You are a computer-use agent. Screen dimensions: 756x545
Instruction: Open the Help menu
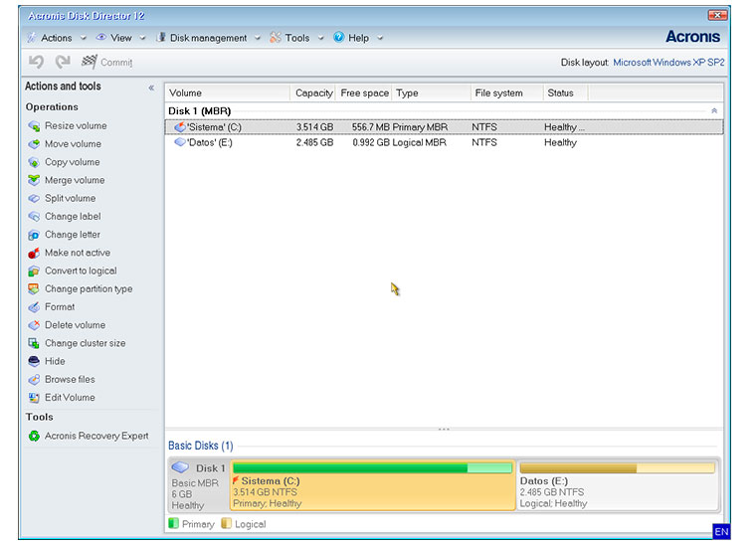pos(358,38)
